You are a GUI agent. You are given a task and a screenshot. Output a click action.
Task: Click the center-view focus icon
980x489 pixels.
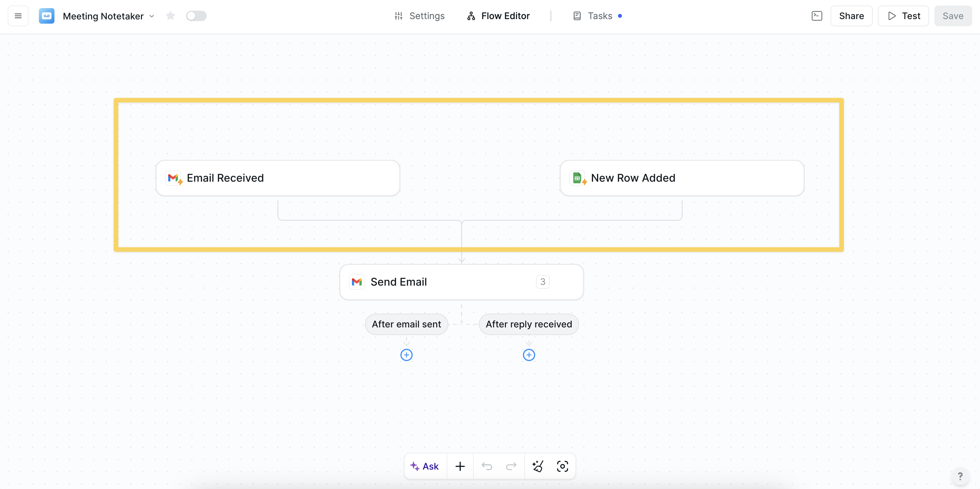click(563, 466)
